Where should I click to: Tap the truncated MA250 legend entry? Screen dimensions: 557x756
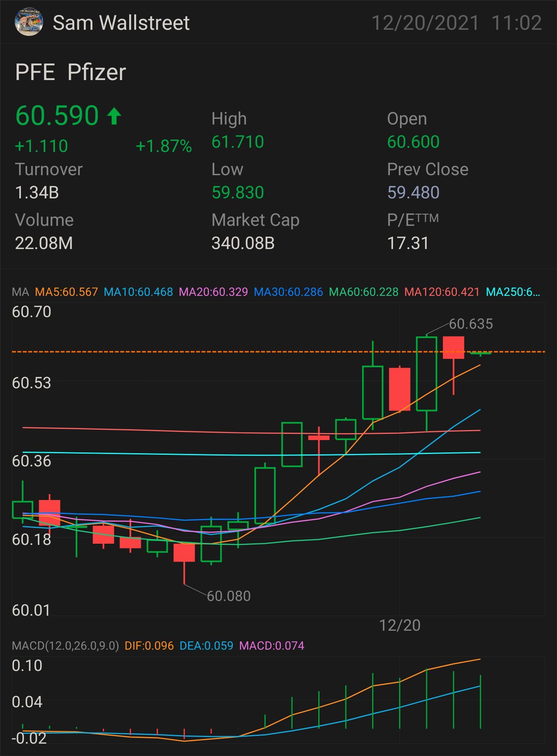click(513, 292)
